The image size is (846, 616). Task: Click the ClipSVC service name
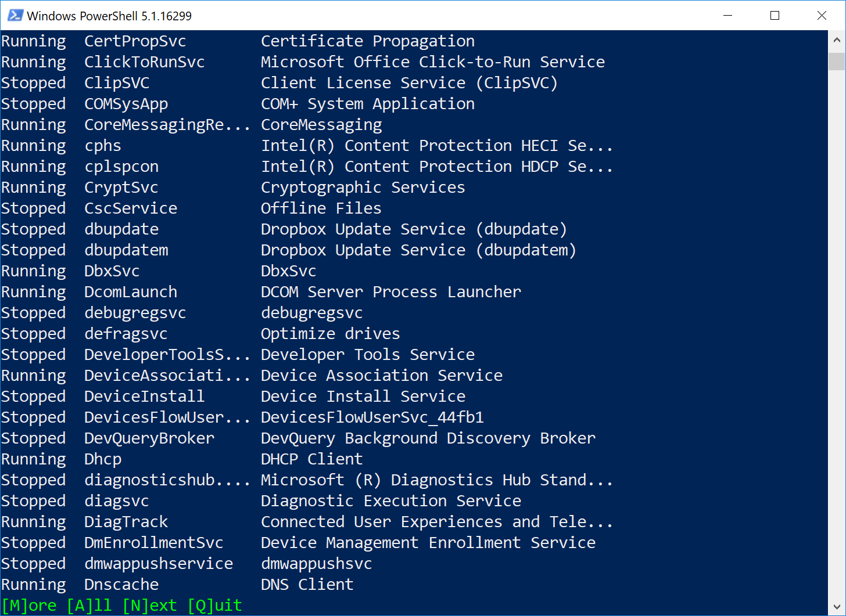click(x=117, y=83)
